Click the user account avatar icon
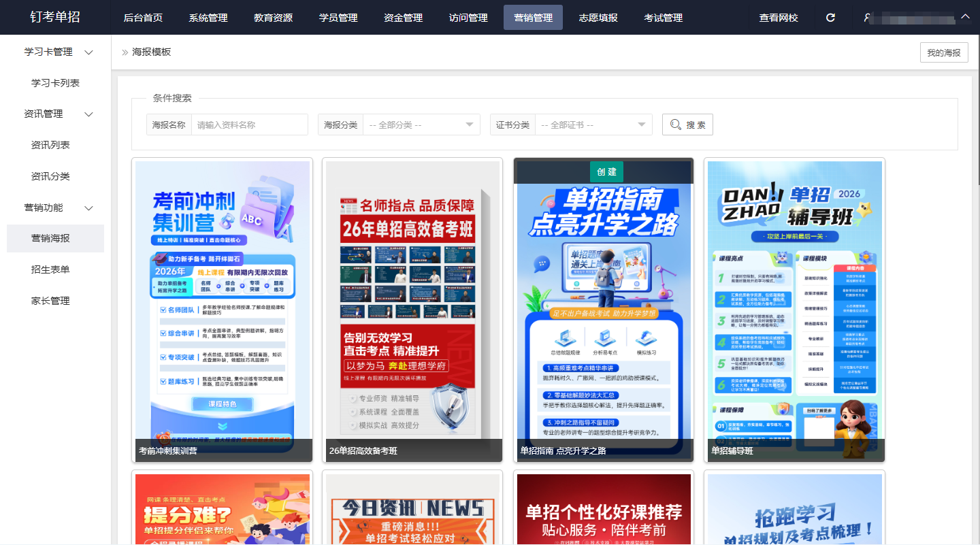980x545 pixels. click(x=867, y=18)
